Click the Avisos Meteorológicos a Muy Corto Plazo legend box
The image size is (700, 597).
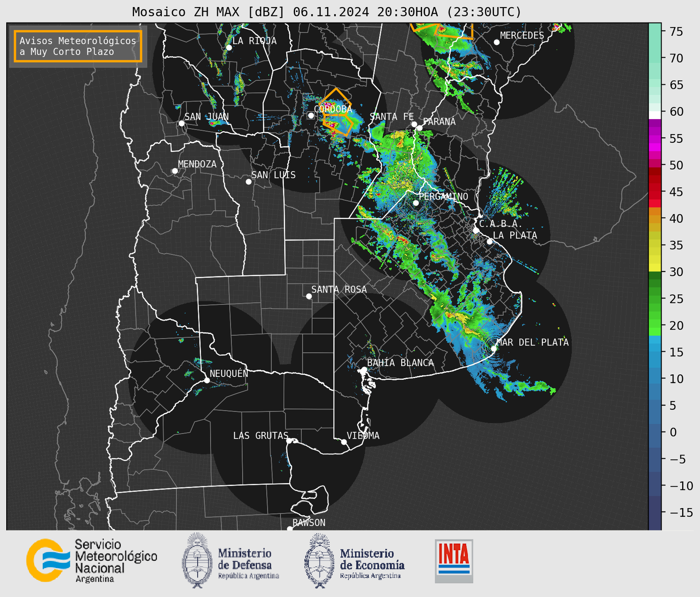78,46
